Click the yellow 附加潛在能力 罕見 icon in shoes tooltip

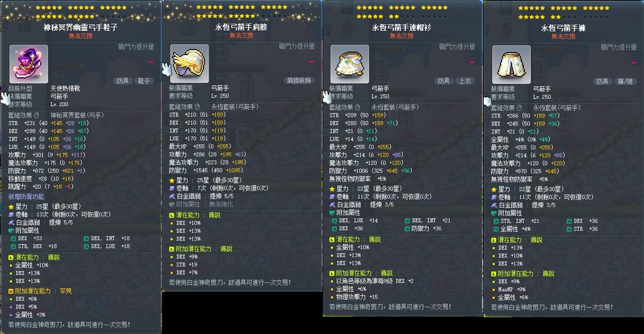[x=11, y=291]
